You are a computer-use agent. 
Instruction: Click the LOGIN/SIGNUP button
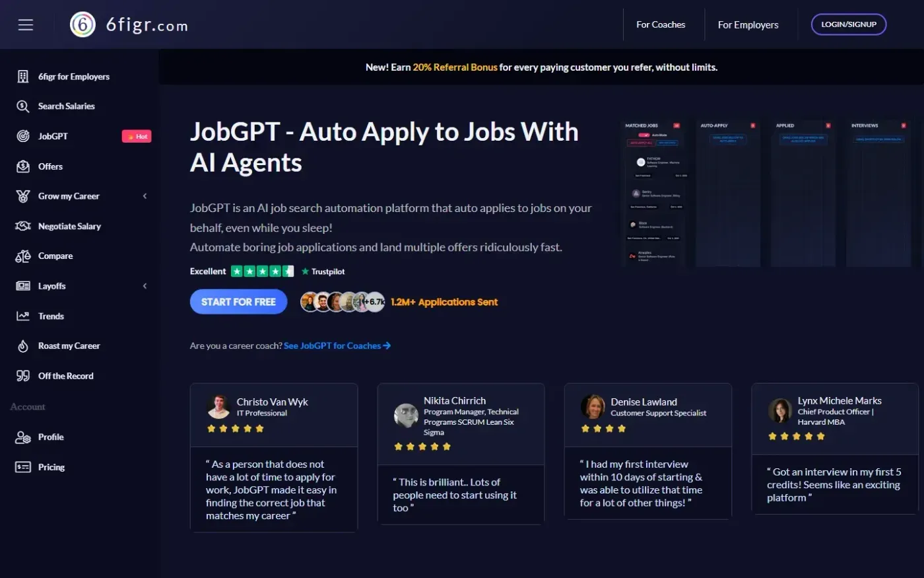click(849, 24)
